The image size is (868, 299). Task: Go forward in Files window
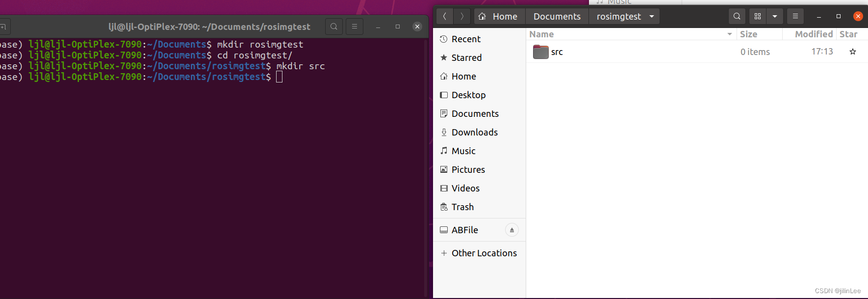[462, 16]
